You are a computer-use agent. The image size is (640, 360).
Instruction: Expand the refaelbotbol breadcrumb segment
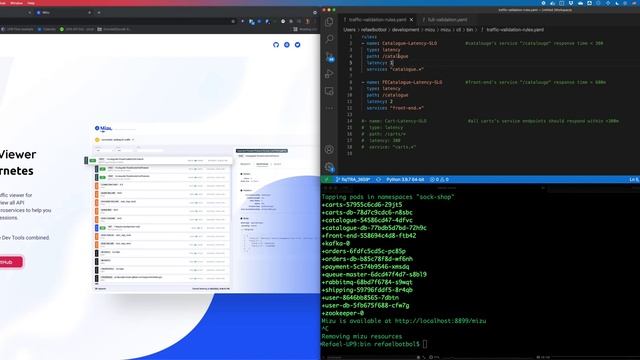point(374,30)
